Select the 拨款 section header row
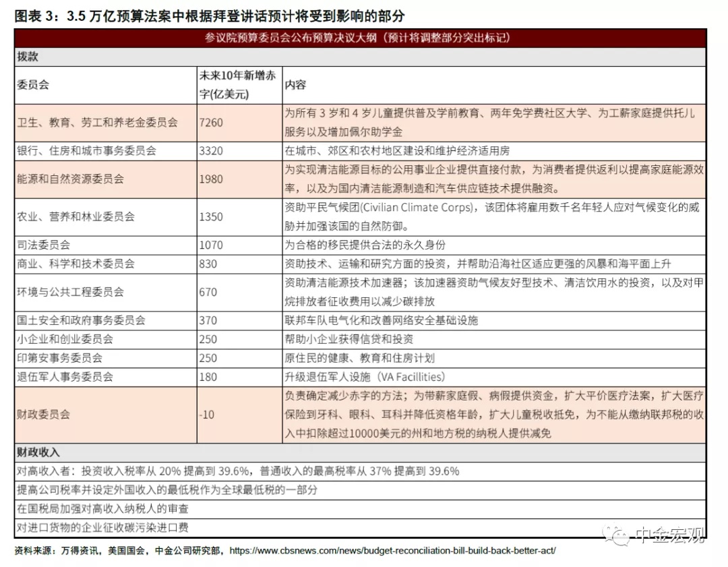The image size is (728, 567). tap(360, 57)
